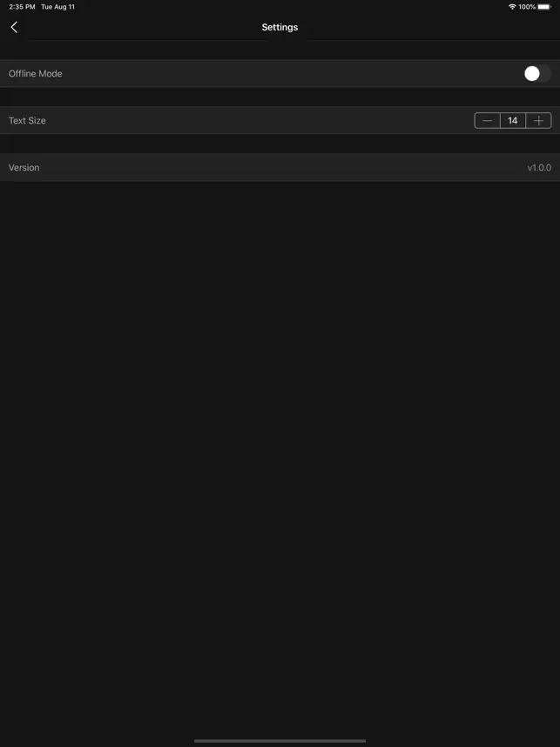Select the Settings page title
Screen dimensions: 560x747
coord(280,27)
